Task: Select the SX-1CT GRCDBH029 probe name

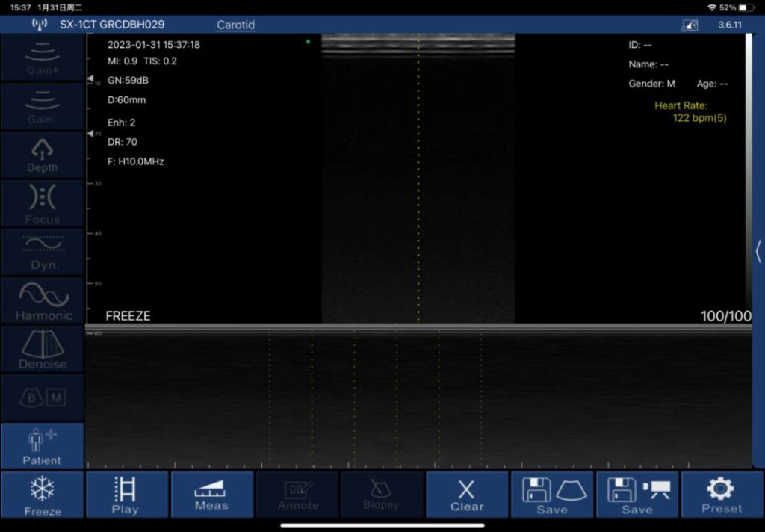Action: (x=112, y=25)
